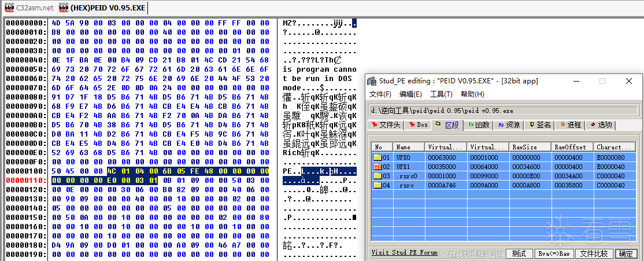This screenshot has width=644, height=261.
Task: Switch to the 签名 signature tab
Action: click(540, 124)
